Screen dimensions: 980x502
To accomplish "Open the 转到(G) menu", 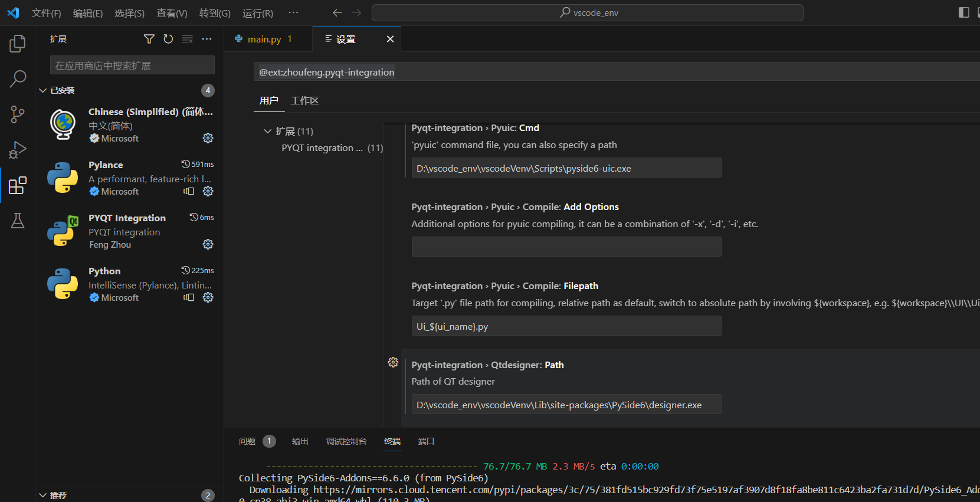I will [x=215, y=13].
